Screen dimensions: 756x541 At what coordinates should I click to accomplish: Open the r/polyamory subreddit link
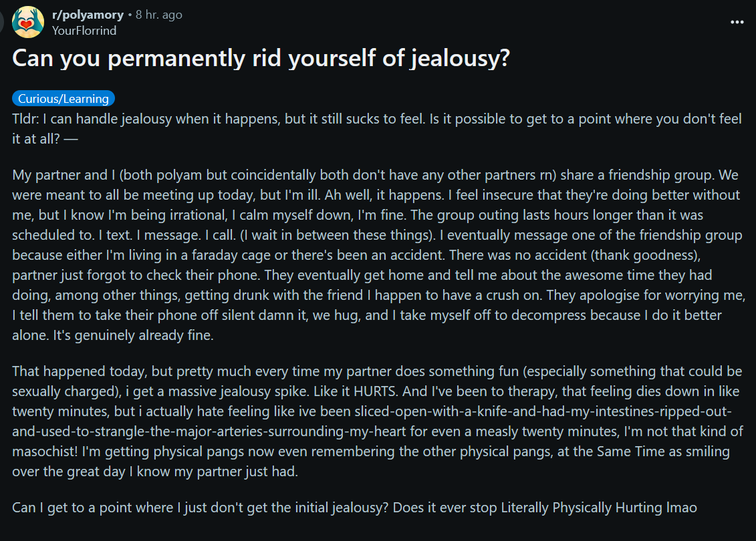tap(88, 15)
